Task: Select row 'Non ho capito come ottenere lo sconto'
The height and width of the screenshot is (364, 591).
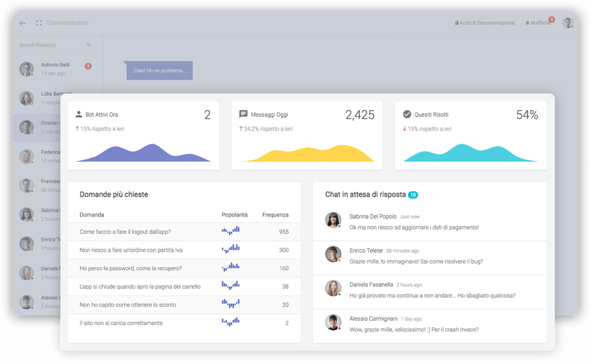Action: [x=184, y=305]
